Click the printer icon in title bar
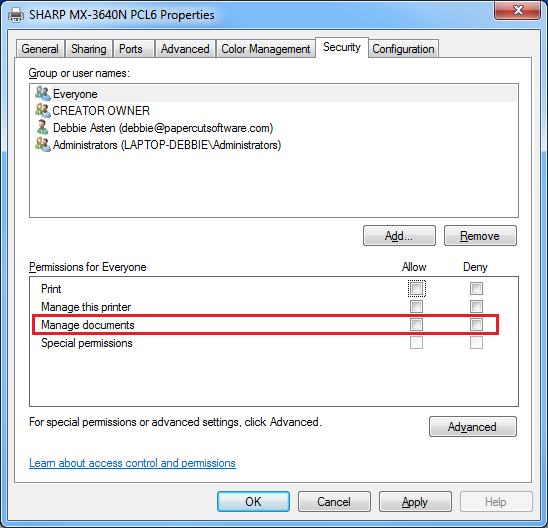Screen dimensions: 548x528 click(16, 15)
